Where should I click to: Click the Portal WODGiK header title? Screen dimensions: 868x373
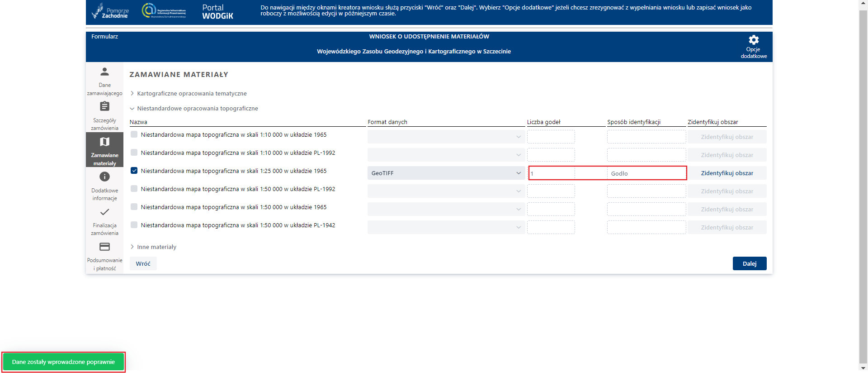coord(217,12)
